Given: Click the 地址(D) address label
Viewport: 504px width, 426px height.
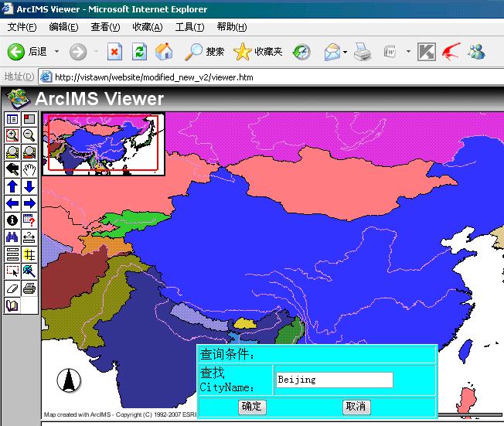Looking at the screenshot, I should [19, 77].
